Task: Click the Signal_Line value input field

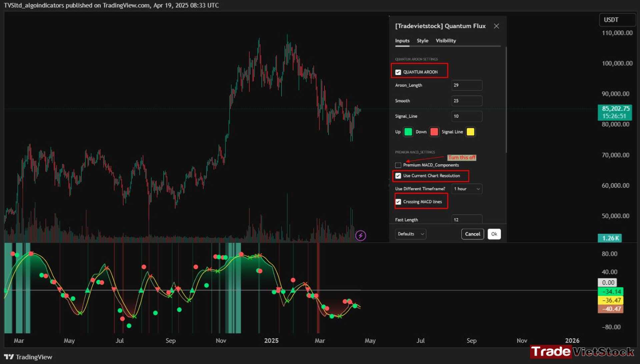Action: (x=467, y=116)
